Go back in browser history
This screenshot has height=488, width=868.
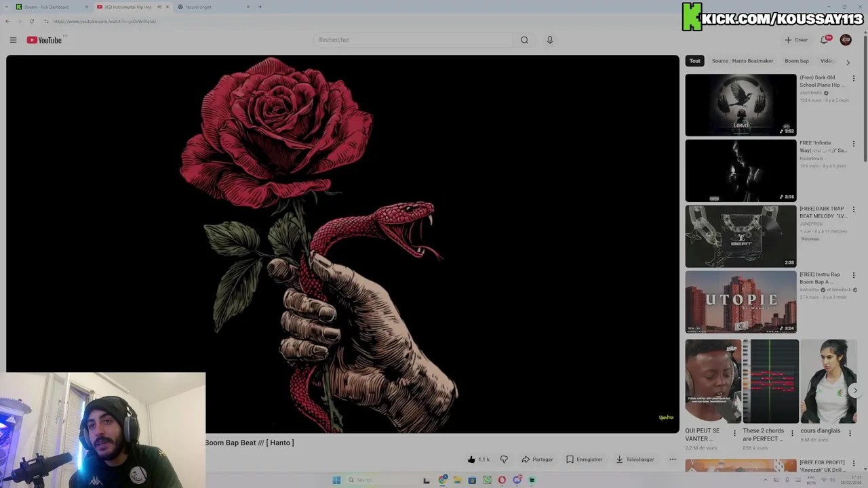7,21
